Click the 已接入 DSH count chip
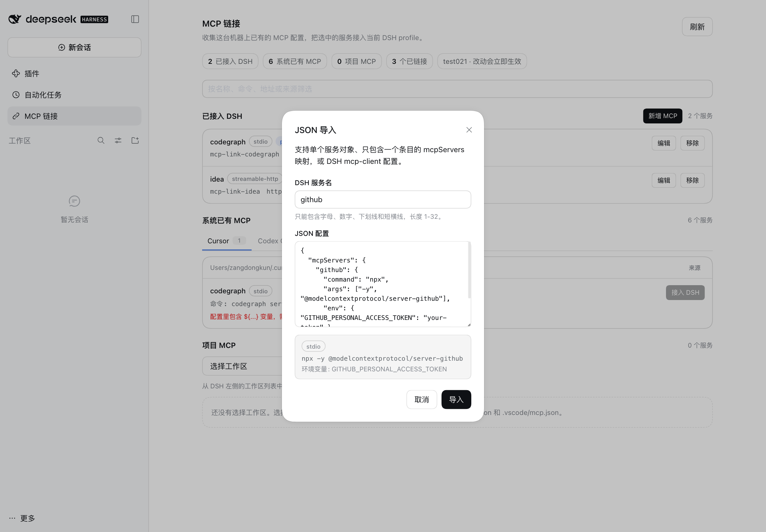The height and width of the screenshot is (532, 766). pos(230,61)
